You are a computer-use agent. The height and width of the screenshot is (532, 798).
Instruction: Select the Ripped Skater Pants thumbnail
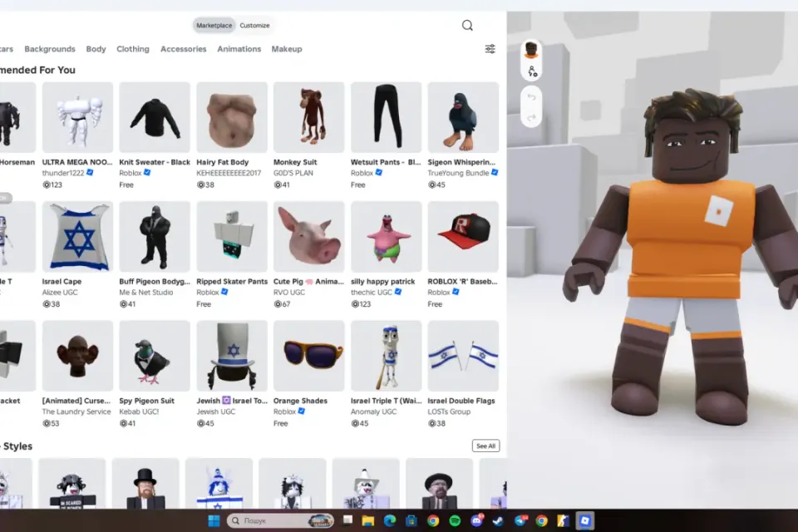232,237
